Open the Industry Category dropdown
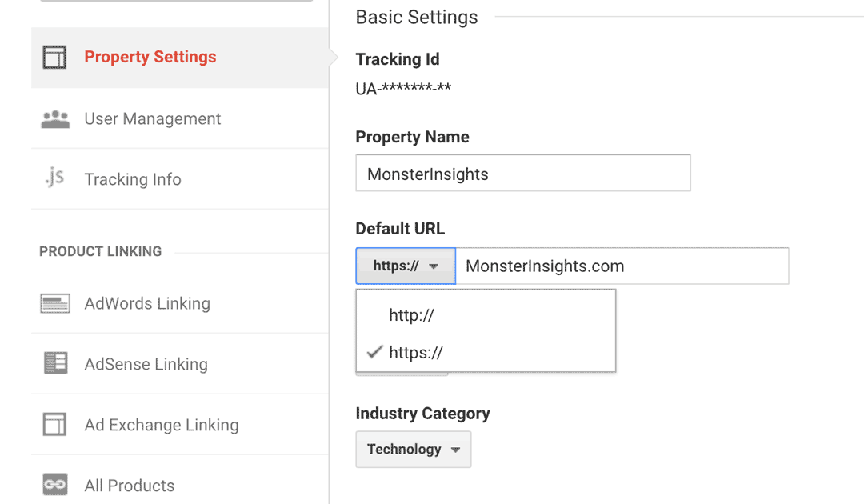Image resolution: width=864 pixels, height=504 pixels. pyautogui.click(x=413, y=450)
